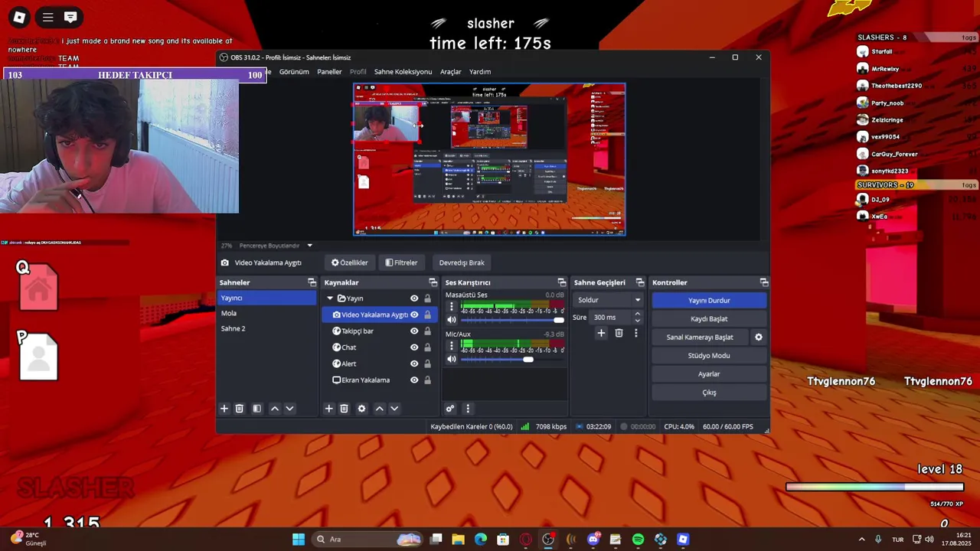Image resolution: width=980 pixels, height=551 pixels.
Task: Open the Roblox hamburger menu
Action: point(48,17)
